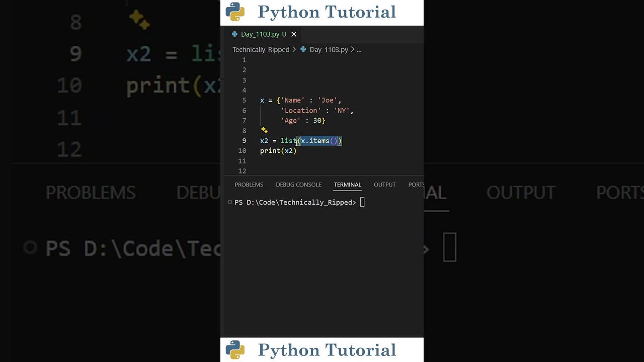
Task: Select the Day_1103.py editor tab
Action: (x=264, y=34)
